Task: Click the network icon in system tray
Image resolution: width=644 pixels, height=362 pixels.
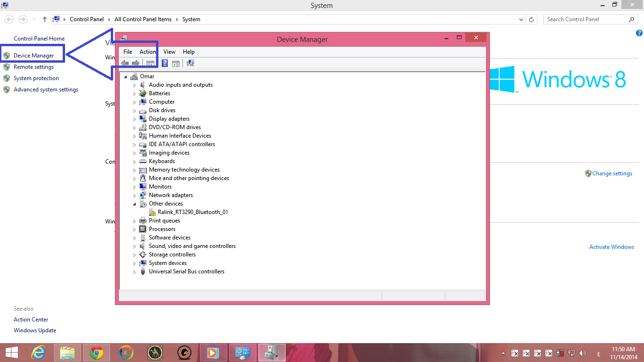Action: 571,353
